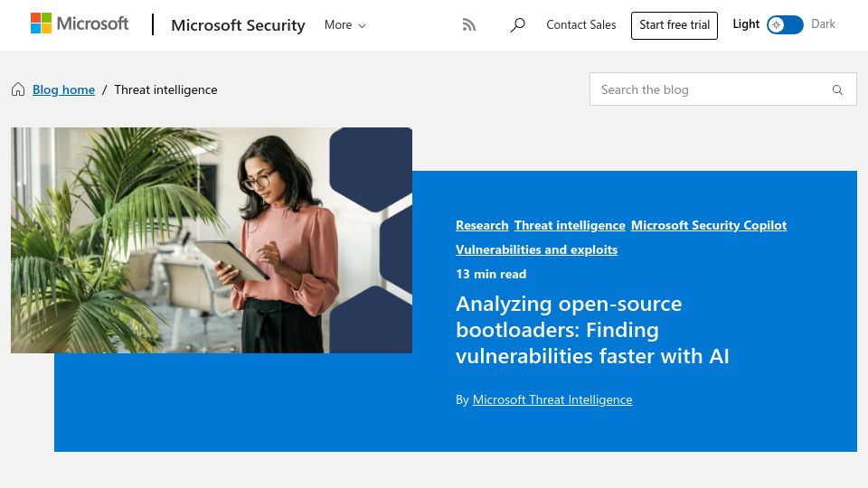This screenshot has width=868, height=488.
Task: Click the article hero image thumbnail
Action: [212, 240]
